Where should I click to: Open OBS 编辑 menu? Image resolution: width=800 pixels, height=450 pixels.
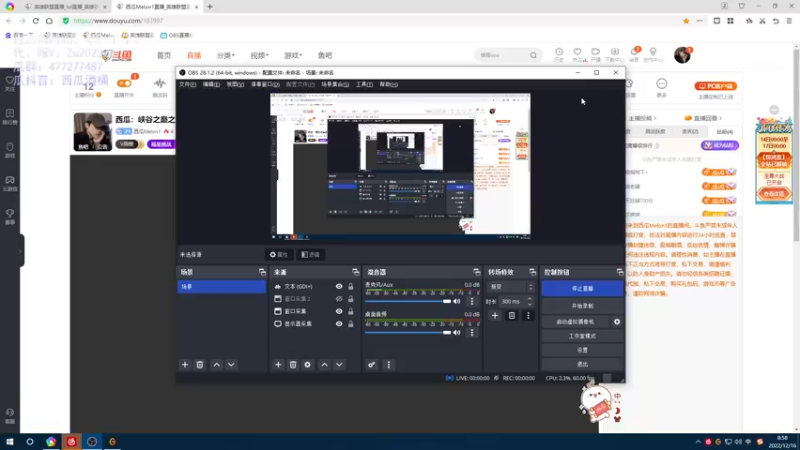211,84
